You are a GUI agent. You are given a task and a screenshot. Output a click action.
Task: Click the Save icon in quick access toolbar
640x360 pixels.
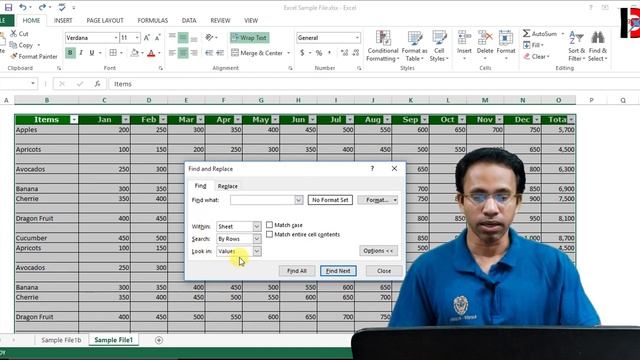(8, 7)
